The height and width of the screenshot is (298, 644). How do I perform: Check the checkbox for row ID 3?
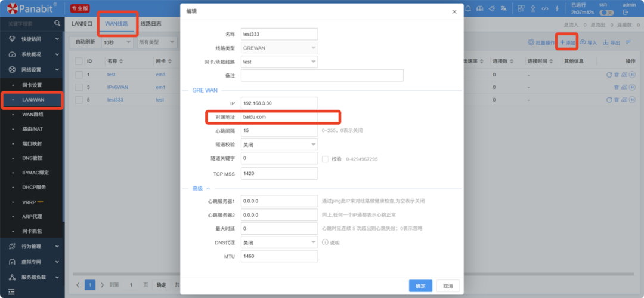pyautogui.click(x=79, y=87)
